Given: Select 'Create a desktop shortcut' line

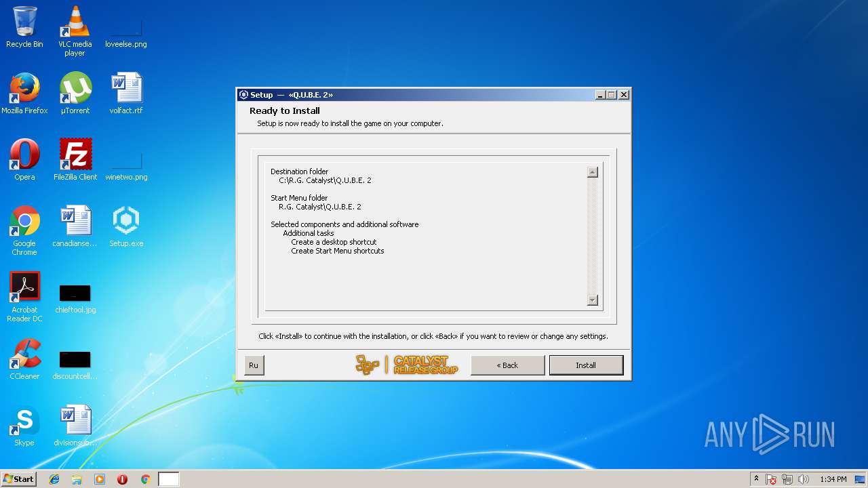Looking at the screenshot, I should (334, 242).
